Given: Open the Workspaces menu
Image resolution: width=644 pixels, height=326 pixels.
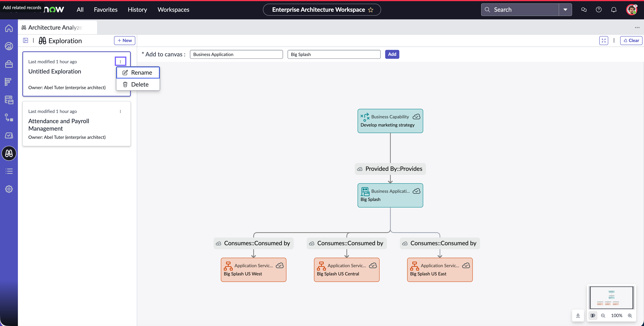Looking at the screenshot, I should (x=173, y=9).
